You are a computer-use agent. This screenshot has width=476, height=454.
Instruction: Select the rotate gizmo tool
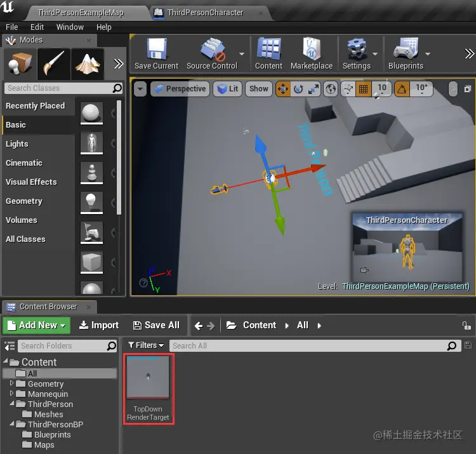pos(298,90)
